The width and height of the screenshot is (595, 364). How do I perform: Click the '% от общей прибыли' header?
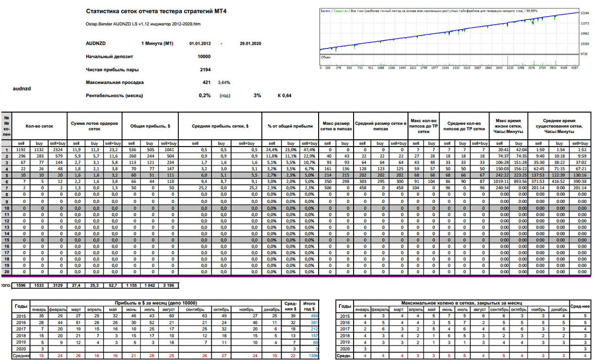coord(290,126)
